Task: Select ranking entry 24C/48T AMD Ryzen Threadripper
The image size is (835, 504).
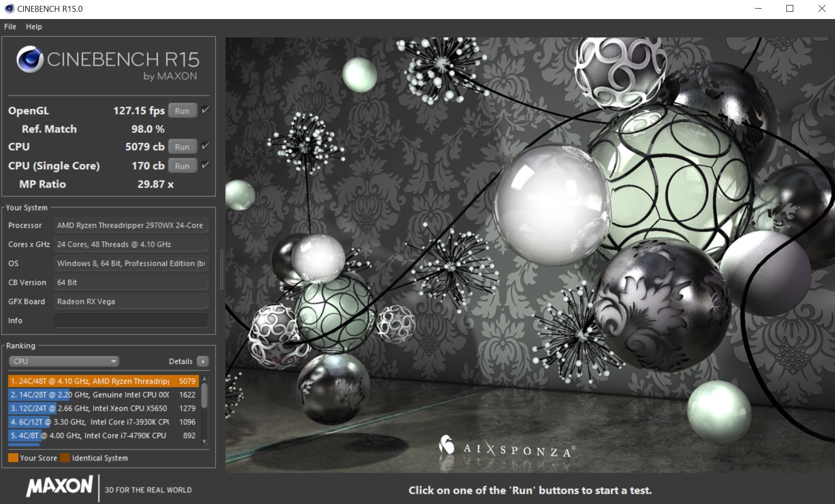Action: tap(104, 381)
